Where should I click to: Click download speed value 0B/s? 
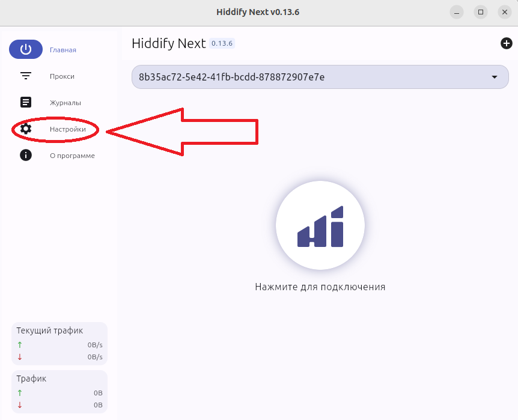[95, 357]
